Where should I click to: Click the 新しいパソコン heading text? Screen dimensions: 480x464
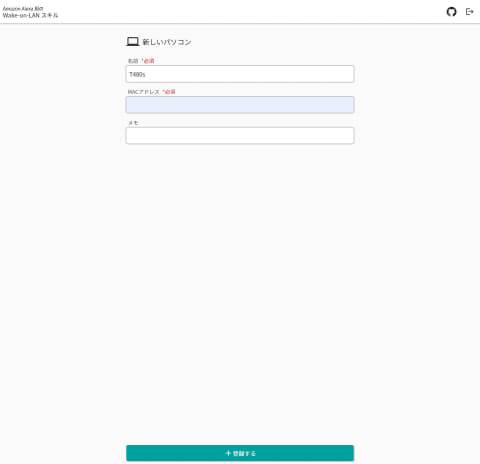point(167,42)
